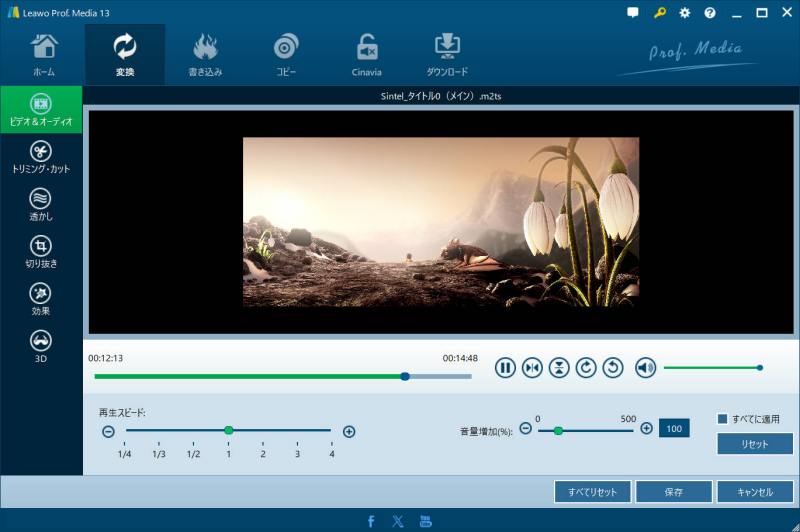This screenshot has width=800, height=532.
Task: Open the X (Twitter) link icon
Action: pos(398,521)
